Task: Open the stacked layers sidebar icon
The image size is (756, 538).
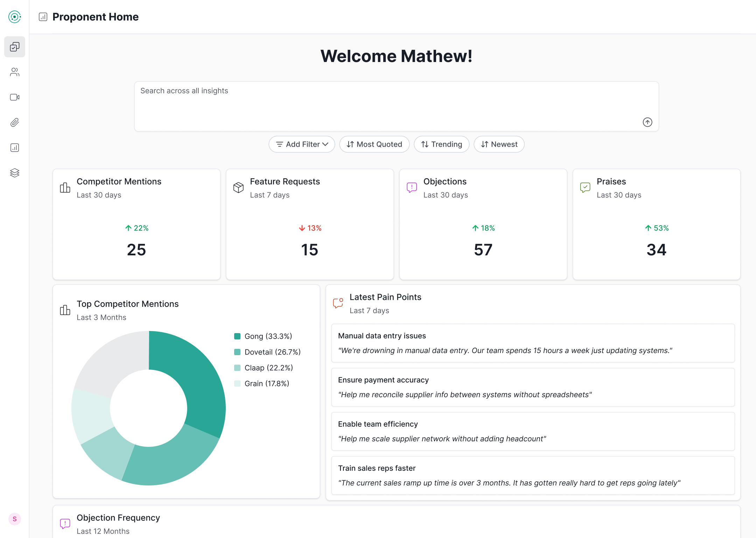Action: [15, 173]
